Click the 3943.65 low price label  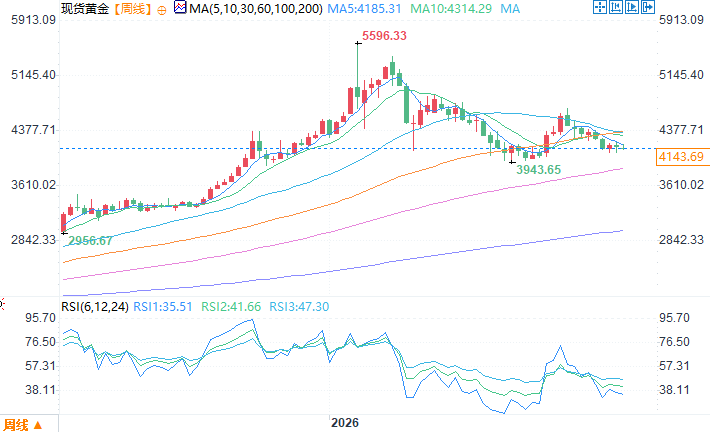538,170
